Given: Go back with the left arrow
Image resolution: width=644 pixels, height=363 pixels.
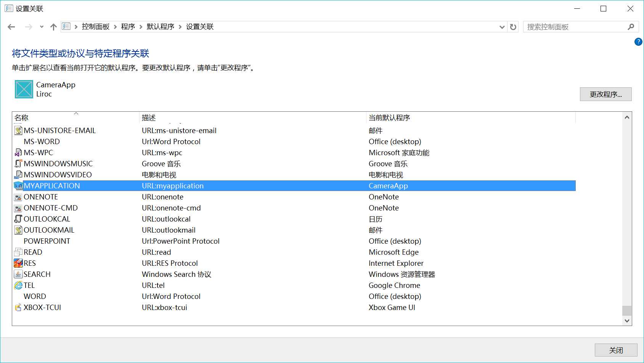Looking at the screenshot, I should click(x=11, y=27).
